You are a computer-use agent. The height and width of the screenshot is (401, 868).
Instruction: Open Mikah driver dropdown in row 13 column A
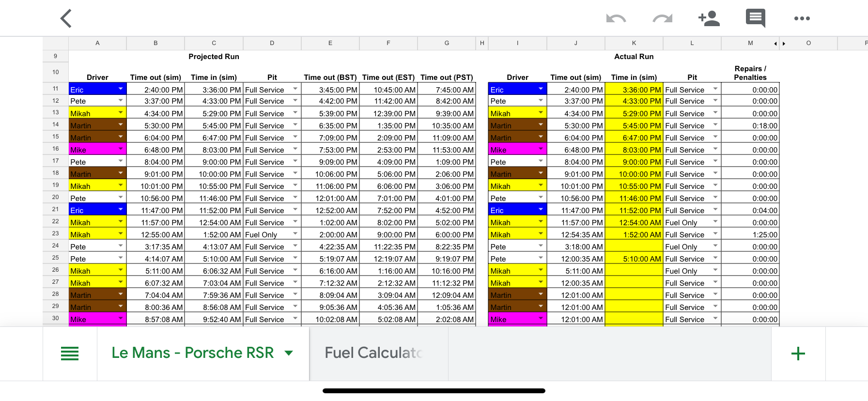point(121,112)
